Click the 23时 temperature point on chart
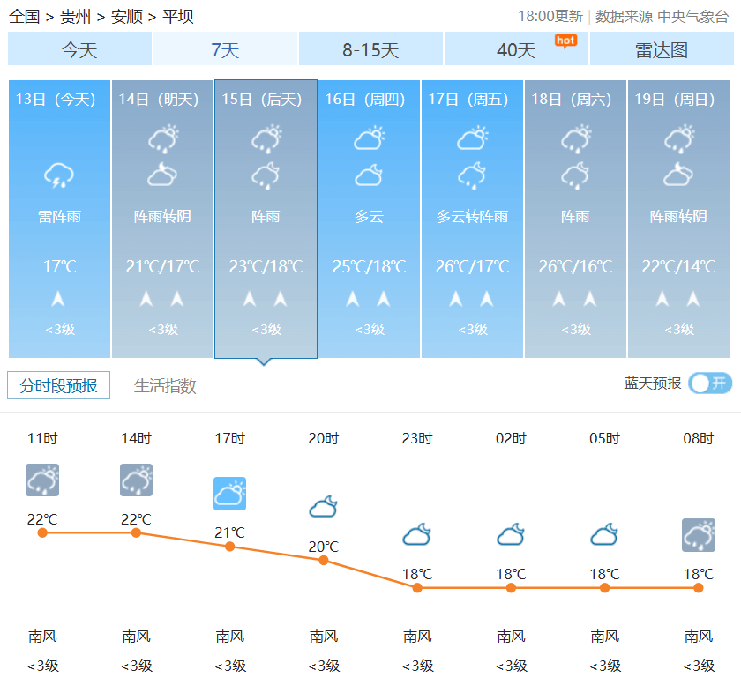The width and height of the screenshot is (741, 700). coord(417,587)
